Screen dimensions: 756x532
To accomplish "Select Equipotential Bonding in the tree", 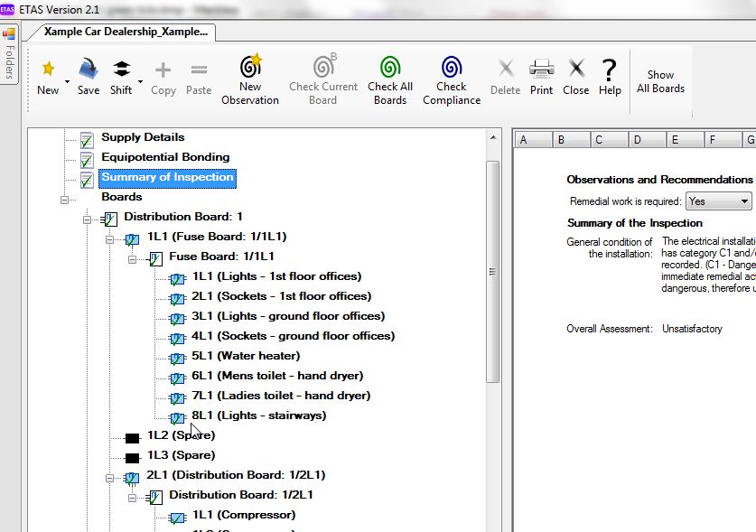I will click(165, 157).
